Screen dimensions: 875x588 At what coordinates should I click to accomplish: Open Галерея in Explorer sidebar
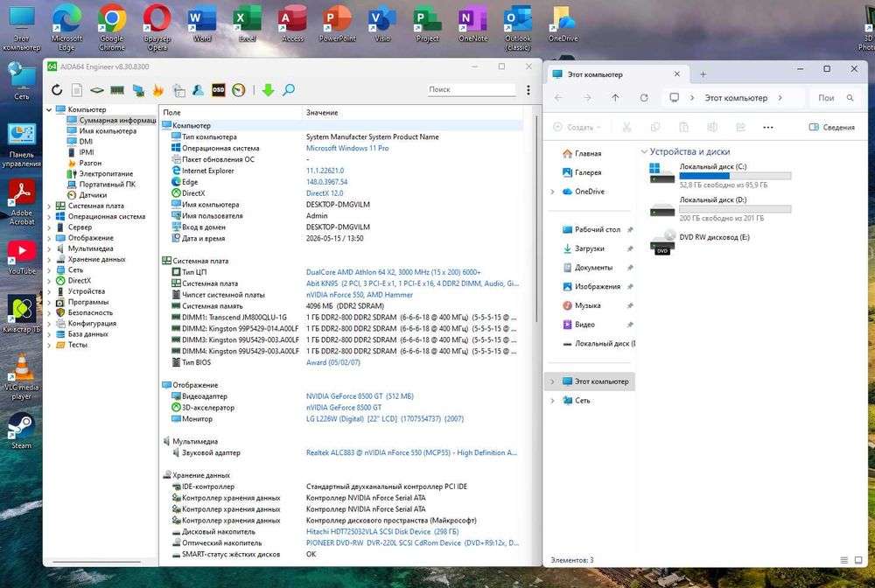click(588, 172)
